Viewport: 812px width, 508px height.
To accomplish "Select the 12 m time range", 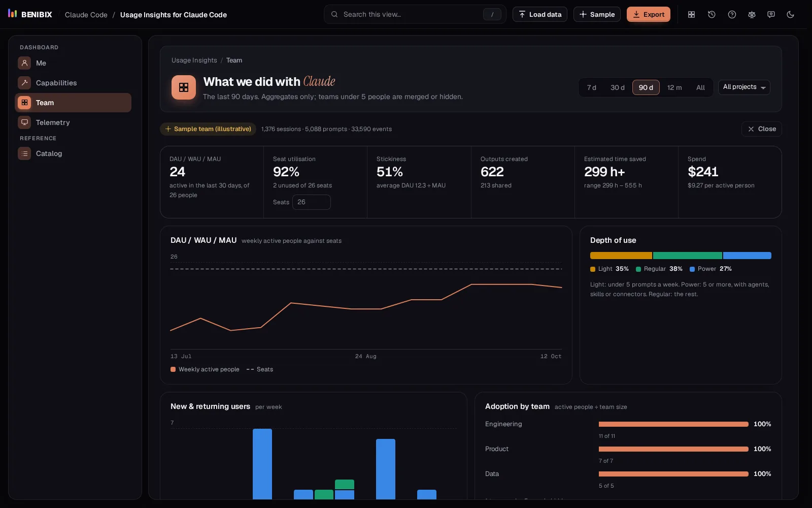I will pos(674,87).
